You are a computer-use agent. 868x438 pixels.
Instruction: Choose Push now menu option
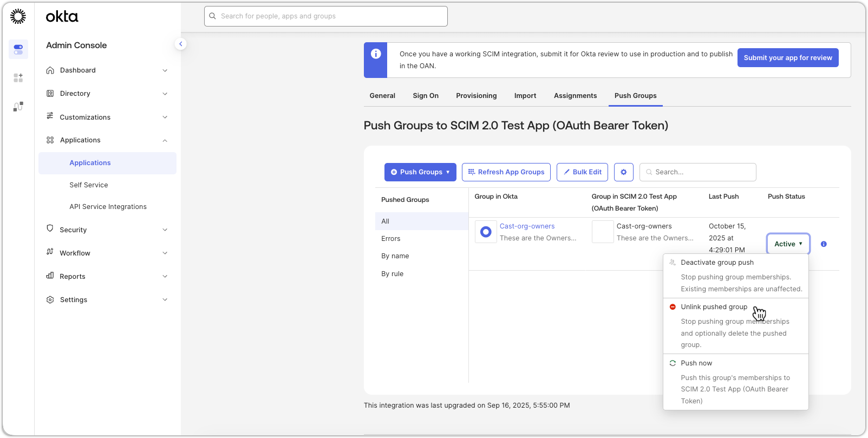tap(736, 382)
